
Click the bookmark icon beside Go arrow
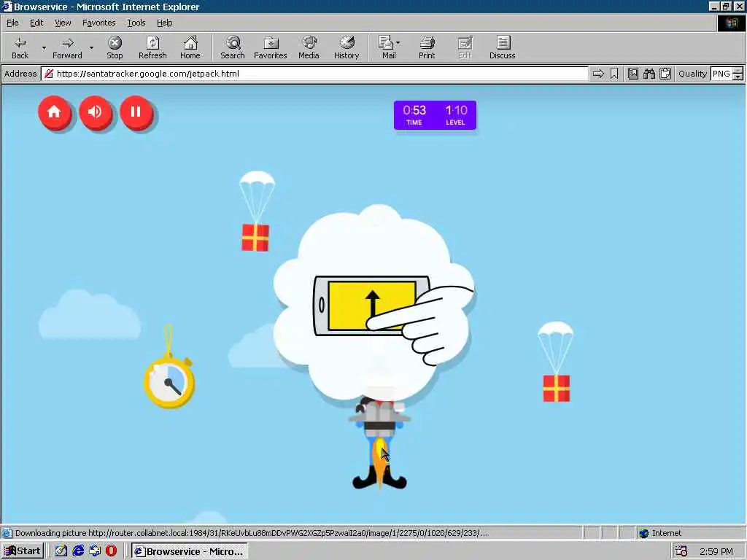614,74
